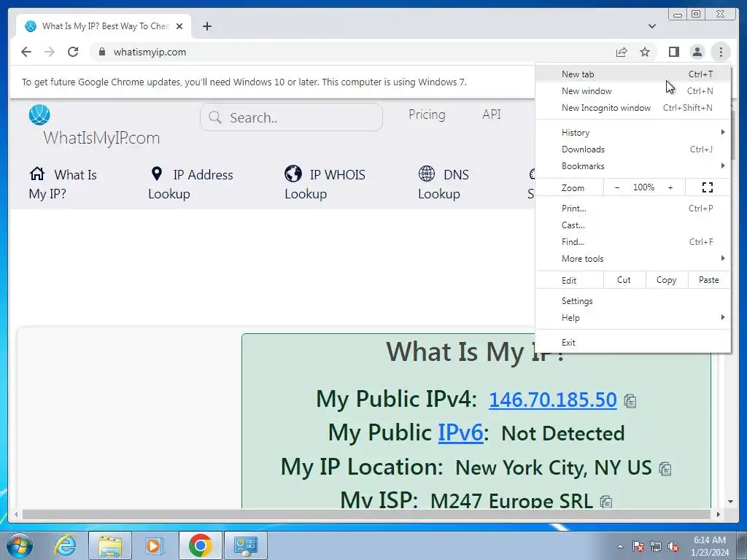Open the side panel icon
The image size is (747, 560).
(x=673, y=52)
